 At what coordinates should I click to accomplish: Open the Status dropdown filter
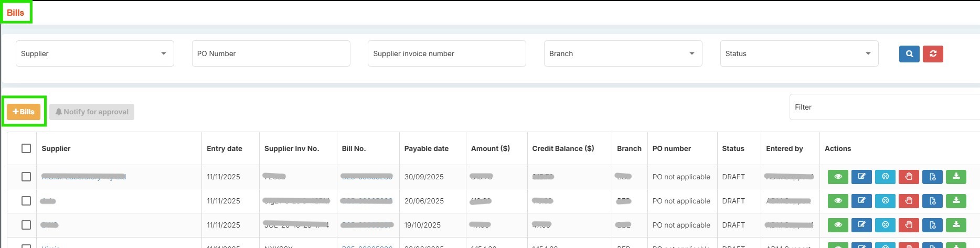pyautogui.click(x=800, y=53)
